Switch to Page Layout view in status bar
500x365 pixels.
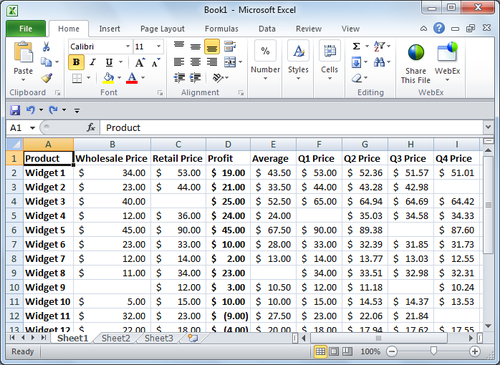[x=334, y=351]
